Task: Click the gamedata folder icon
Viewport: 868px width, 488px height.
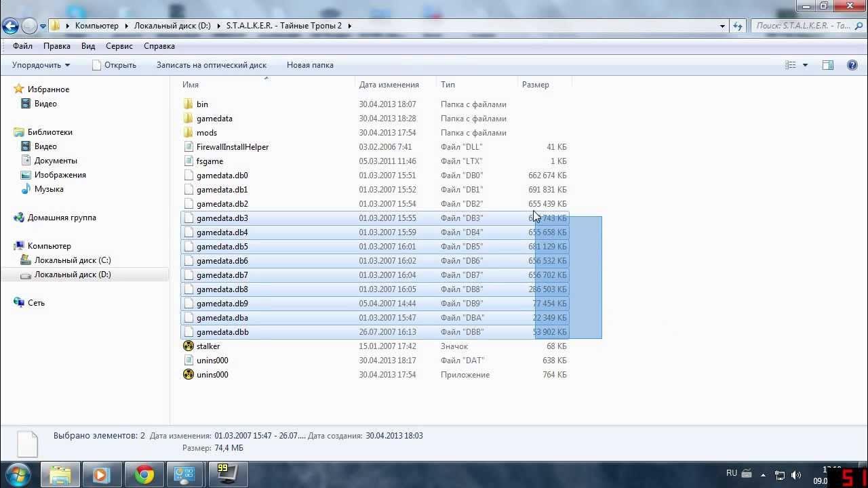Action: coord(189,119)
